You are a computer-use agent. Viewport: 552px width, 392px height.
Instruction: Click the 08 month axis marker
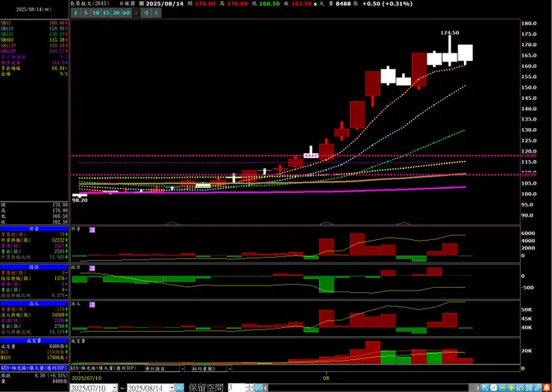(326, 378)
